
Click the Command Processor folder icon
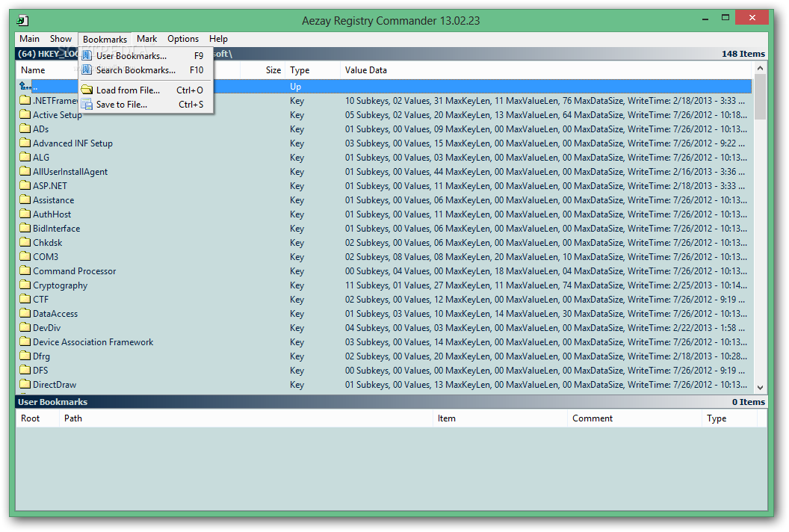click(25, 270)
